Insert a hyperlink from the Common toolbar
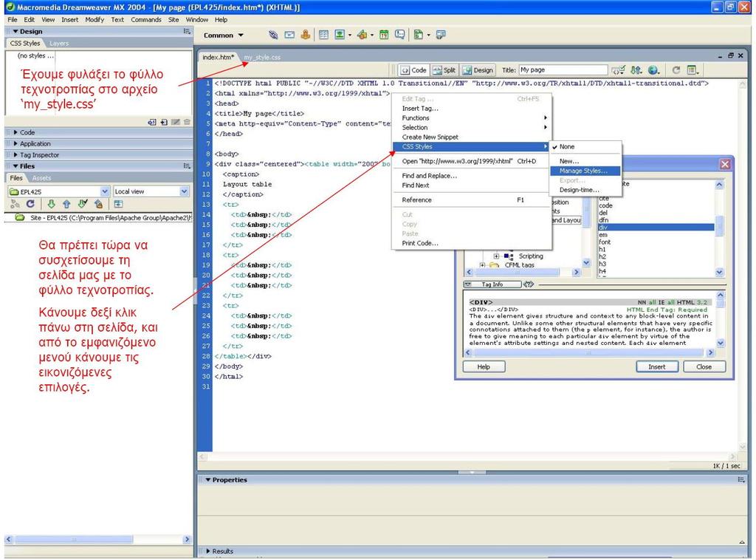This screenshot has height=560, width=756. pos(273,35)
